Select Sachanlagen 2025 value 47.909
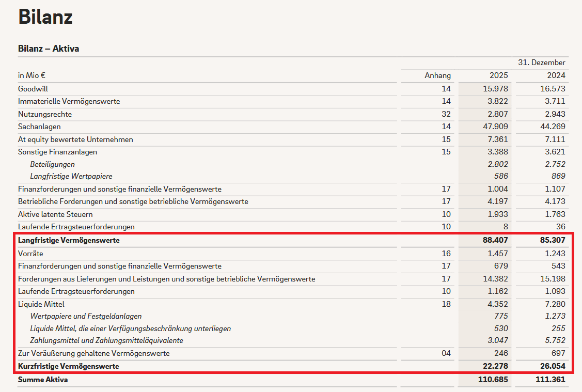Image resolution: width=582 pixels, height=392 pixels. [x=495, y=127]
